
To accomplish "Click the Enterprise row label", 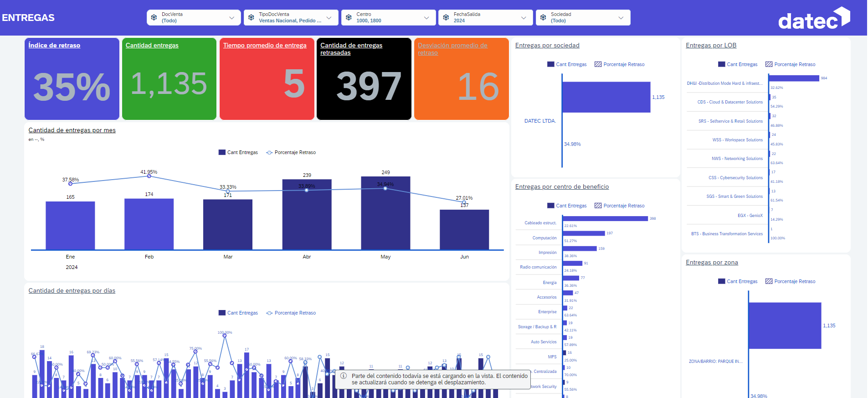I will 547,312.
